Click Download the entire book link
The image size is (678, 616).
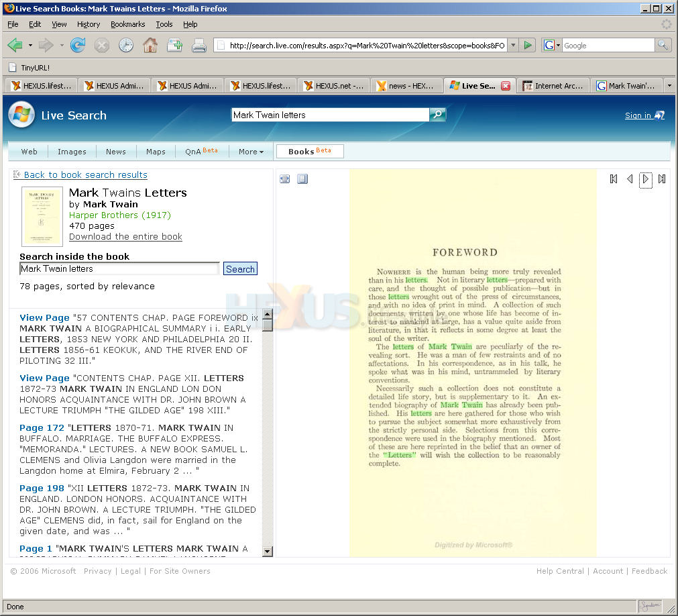coord(125,237)
